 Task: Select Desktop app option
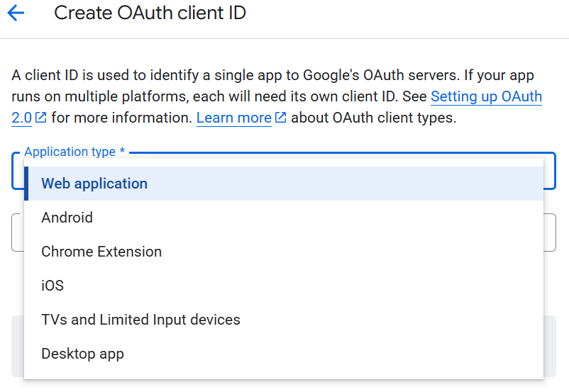pyautogui.click(x=284, y=354)
